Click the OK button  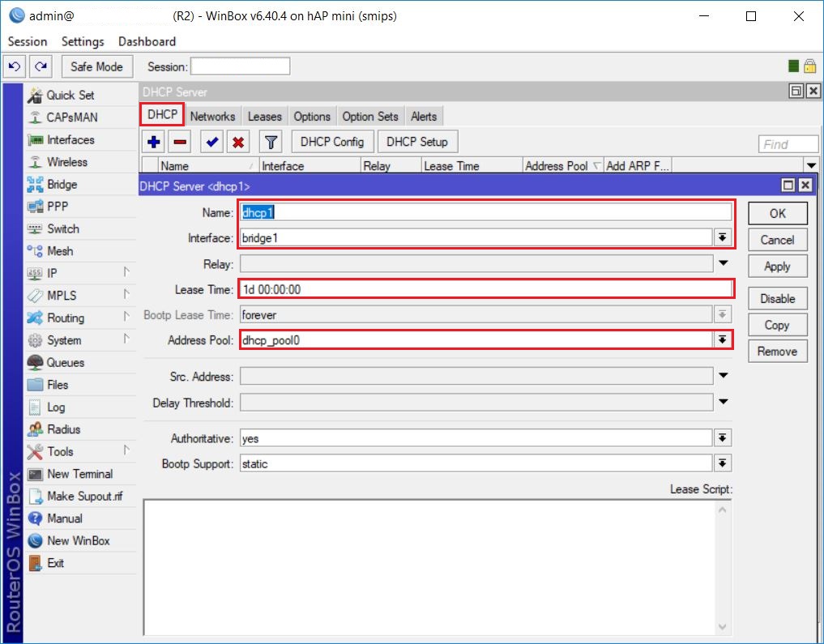click(x=778, y=213)
